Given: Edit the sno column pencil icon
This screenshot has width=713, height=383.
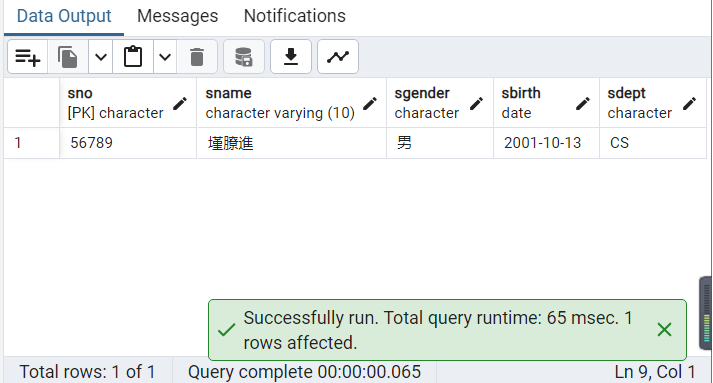Looking at the screenshot, I should (180, 104).
